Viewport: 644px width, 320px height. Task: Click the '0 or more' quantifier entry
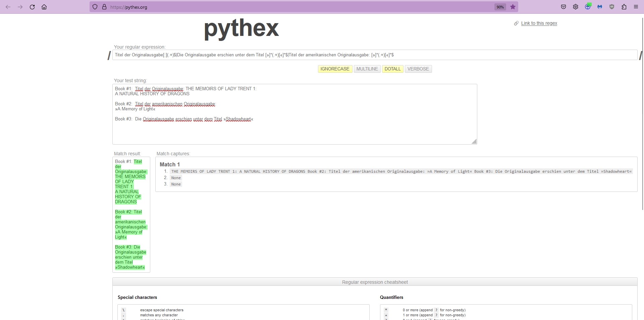[x=434, y=310]
